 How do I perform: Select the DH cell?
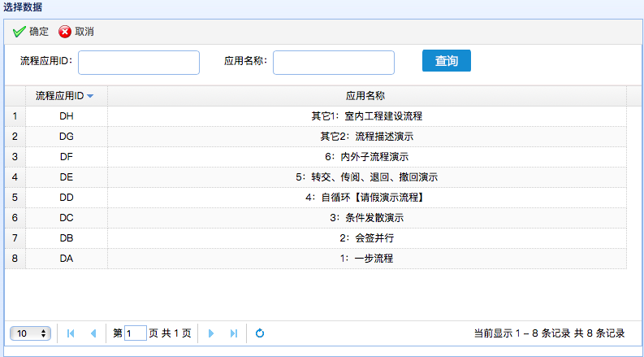click(x=67, y=116)
